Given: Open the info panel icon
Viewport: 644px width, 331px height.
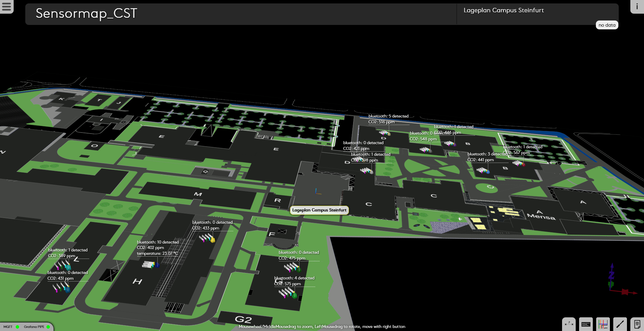Looking at the screenshot, I should (637, 6).
